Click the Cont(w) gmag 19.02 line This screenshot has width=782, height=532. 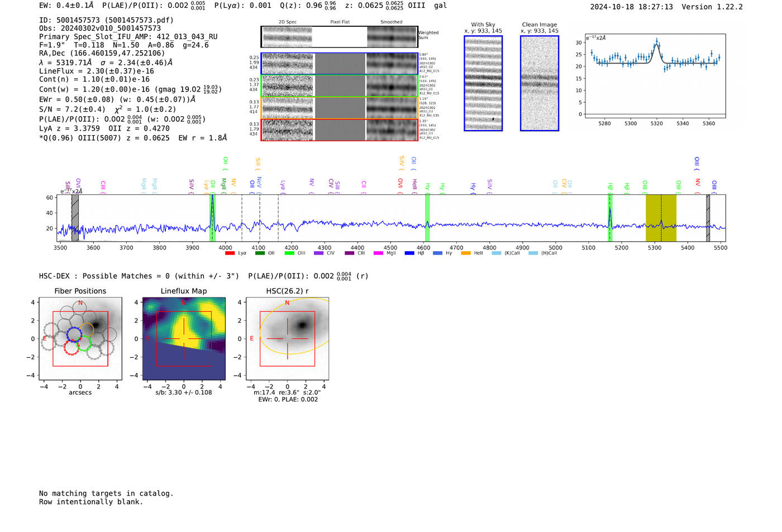click(130, 89)
